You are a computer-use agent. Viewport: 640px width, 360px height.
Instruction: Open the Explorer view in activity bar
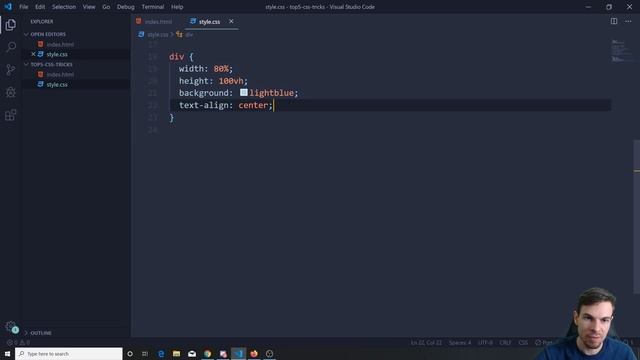pyautogui.click(x=11, y=25)
